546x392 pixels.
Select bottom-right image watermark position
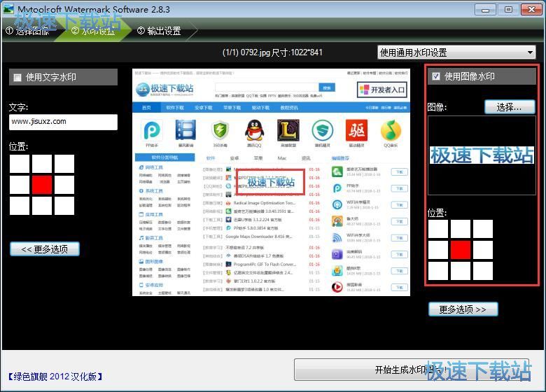483,270
